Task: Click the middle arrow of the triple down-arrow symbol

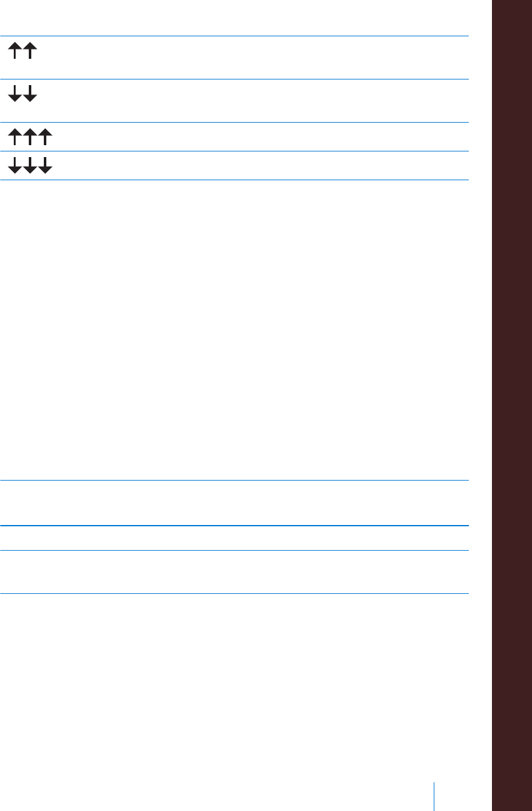Action: (x=30, y=166)
